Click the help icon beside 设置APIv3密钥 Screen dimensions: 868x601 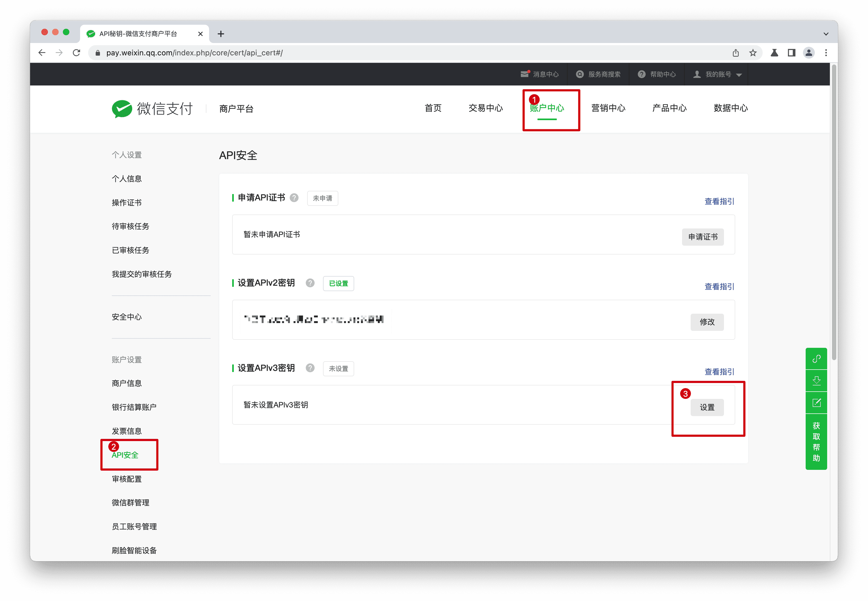pos(310,368)
